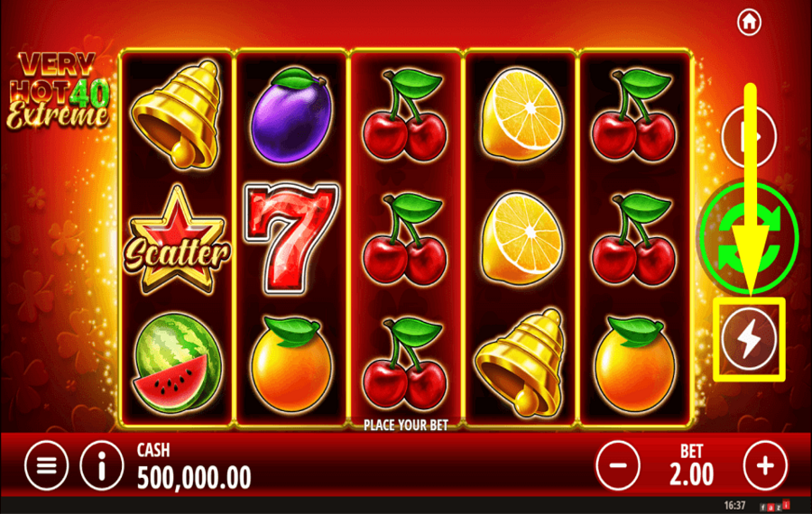Increase the bet with the plus button

coord(765,466)
